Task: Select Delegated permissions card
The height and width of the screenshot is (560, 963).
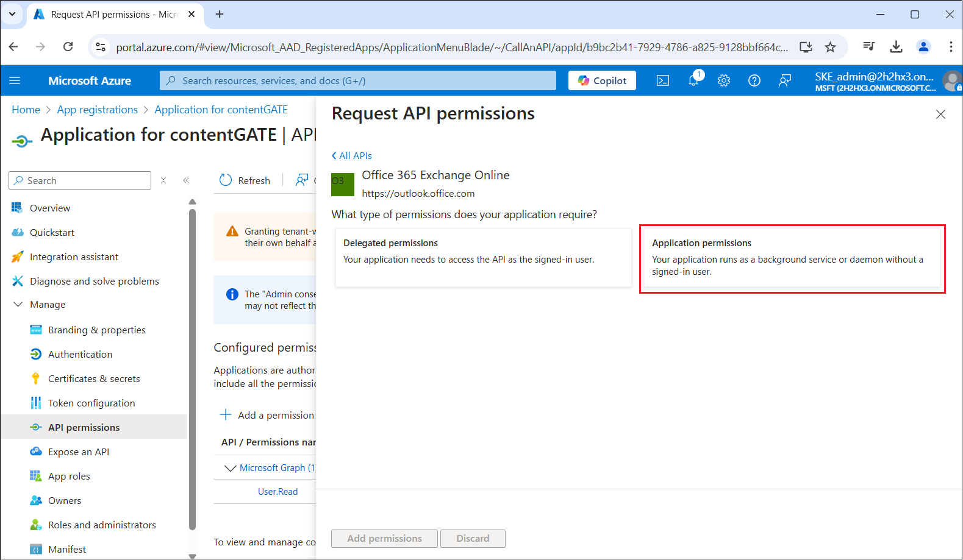Action: point(483,257)
